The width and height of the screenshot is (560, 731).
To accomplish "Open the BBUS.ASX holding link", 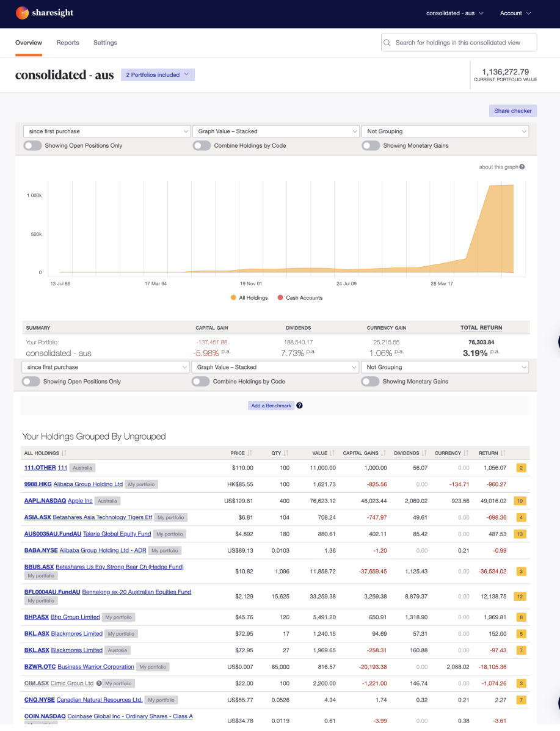I will click(x=39, y=567).
